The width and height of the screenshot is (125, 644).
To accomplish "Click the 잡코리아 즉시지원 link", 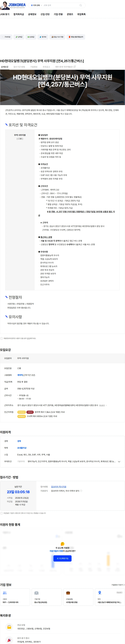I will tap(59, 487).
